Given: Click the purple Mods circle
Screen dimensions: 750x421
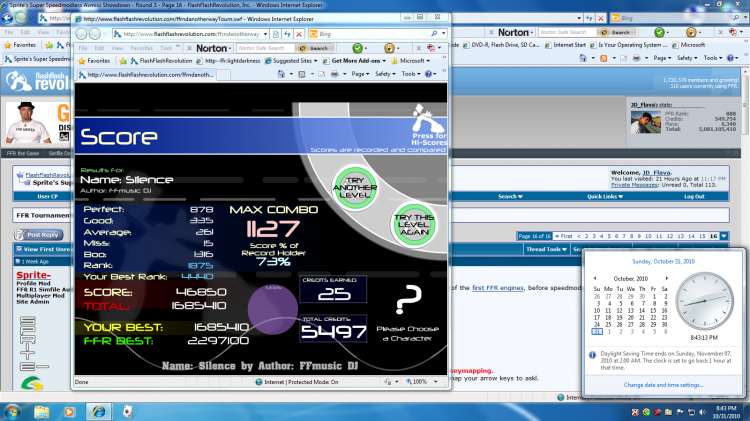Looking at the screenshot, I should coord(273,309).
